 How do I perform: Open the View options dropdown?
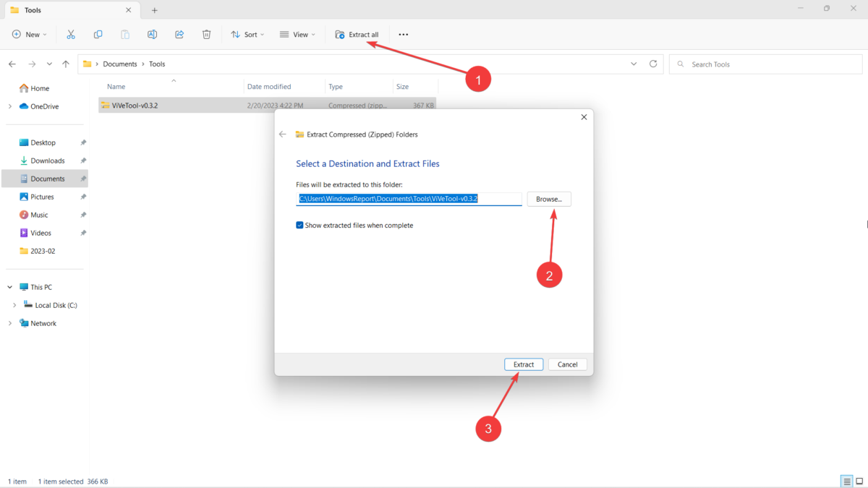(x=297, y=34)
